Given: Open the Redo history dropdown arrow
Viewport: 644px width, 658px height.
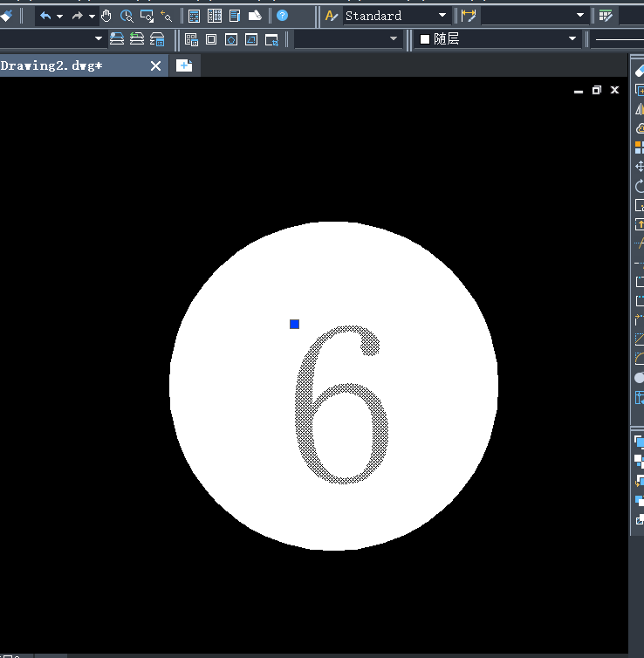Looking at the screenshot, I should pyautogui.click(x=92, y=17).
